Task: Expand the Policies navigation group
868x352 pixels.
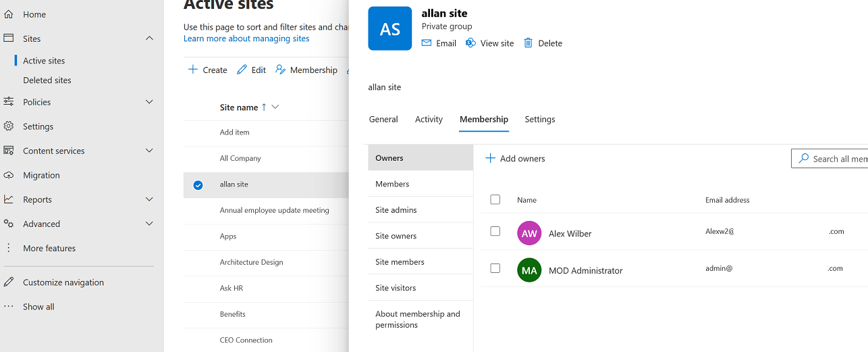Action: (x=150, y=102)
